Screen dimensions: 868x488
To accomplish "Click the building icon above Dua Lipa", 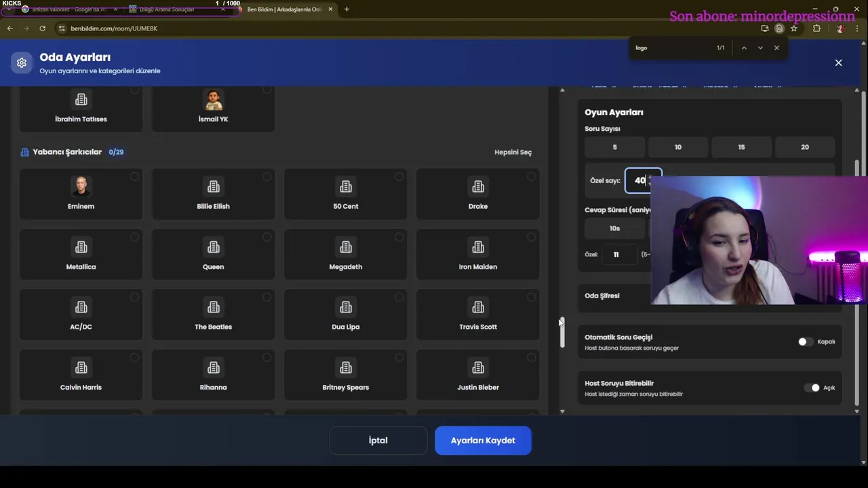I will [346, 307].
